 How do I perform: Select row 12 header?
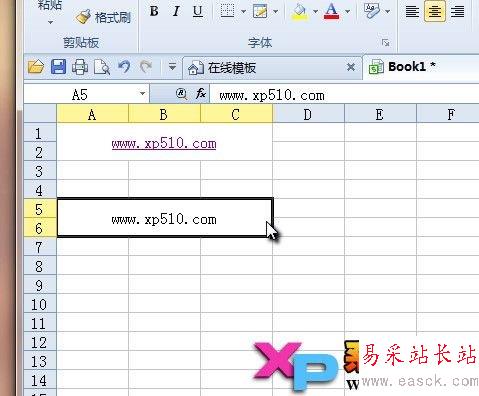tap(40, 342)
